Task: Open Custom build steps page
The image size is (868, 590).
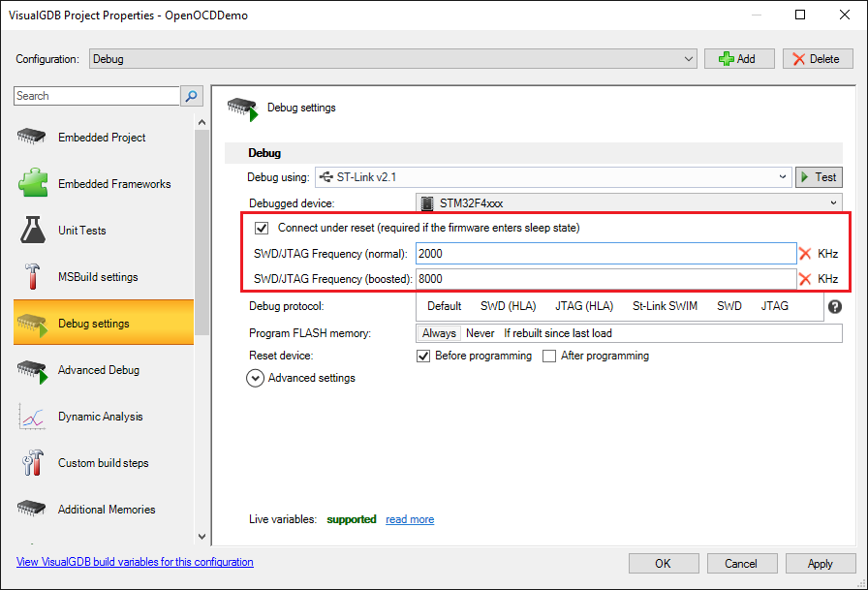Action: pyautogui.click(x=104, y=463)
